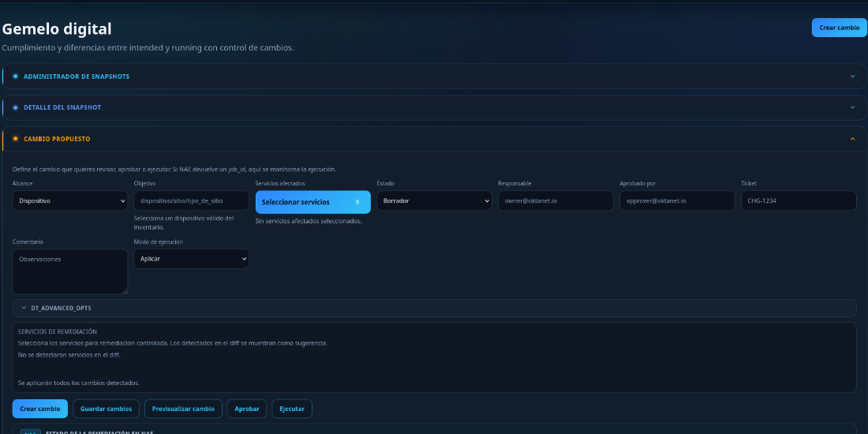
Task: Collapse the Cambio Propuesto section chevron
Action: (852, 139)
